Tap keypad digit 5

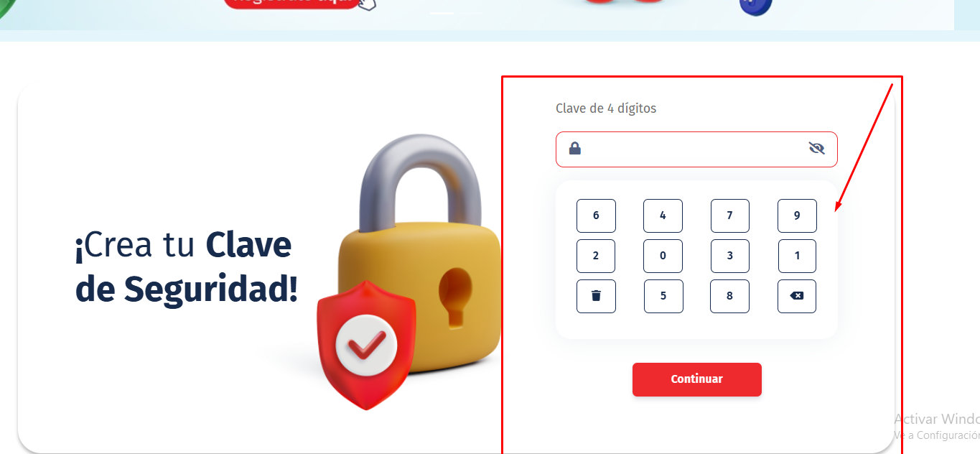(x=663, y=296)
